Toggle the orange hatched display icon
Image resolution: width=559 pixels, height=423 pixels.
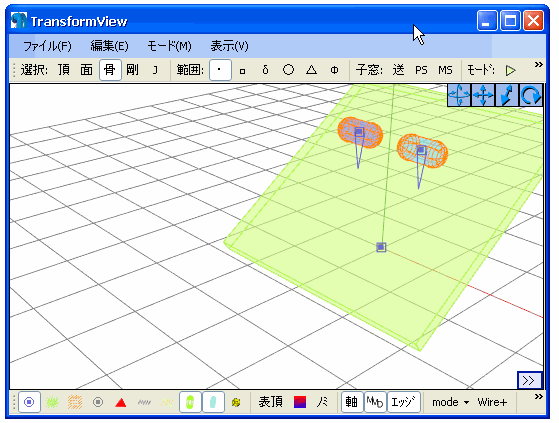[x=75, y=402]
